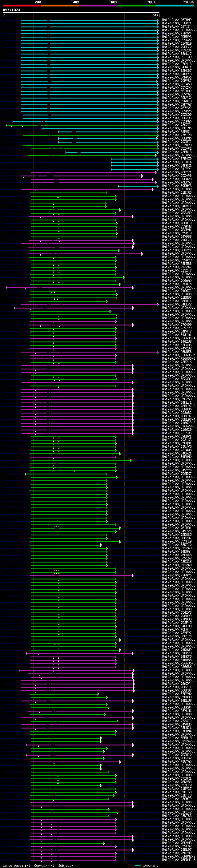Viewport: 197px width, 868px height.
Task: Open hit UniRef100_C6TMH9
Action: click(x=177, y=20)
